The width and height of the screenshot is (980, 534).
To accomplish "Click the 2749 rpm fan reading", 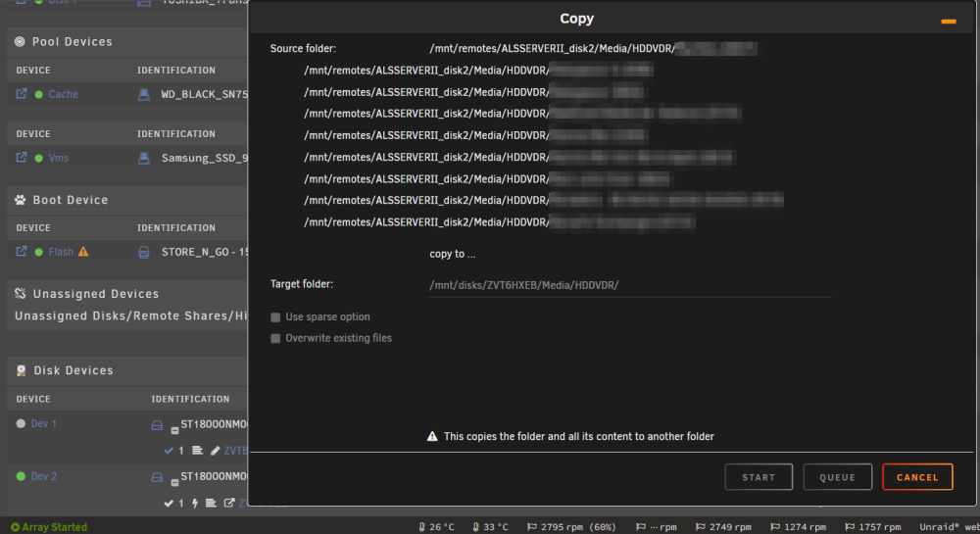I will 724,527.
